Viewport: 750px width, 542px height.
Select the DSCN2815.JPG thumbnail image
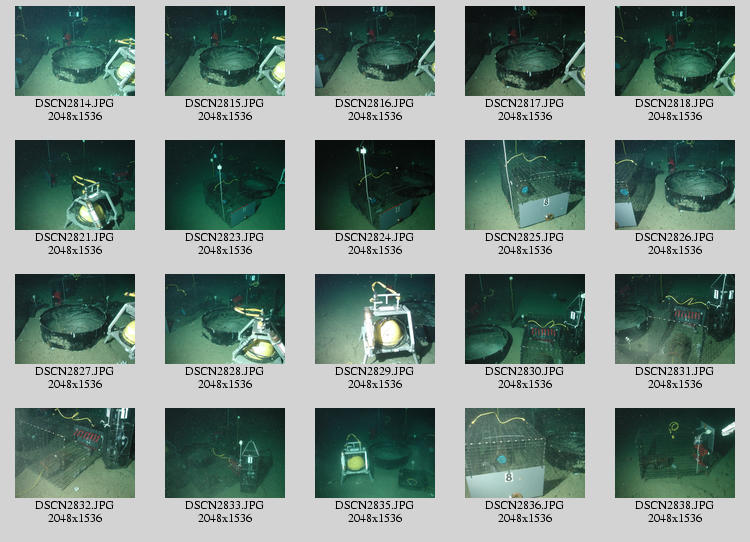[x=225, y=51]
